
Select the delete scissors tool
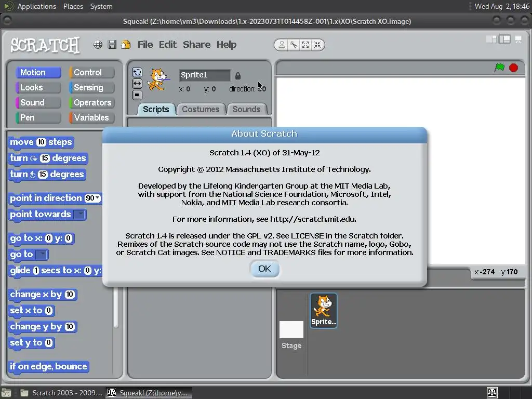coord(294,45)
